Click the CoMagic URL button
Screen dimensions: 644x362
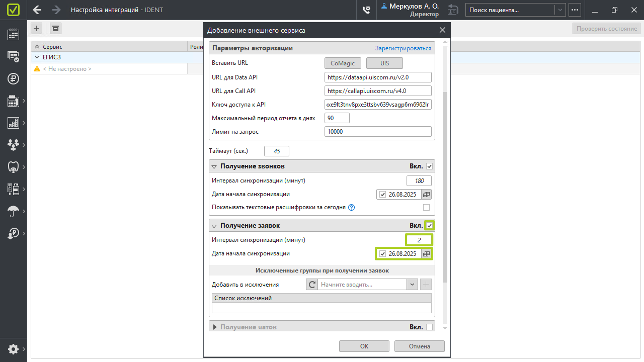(343, 63)
